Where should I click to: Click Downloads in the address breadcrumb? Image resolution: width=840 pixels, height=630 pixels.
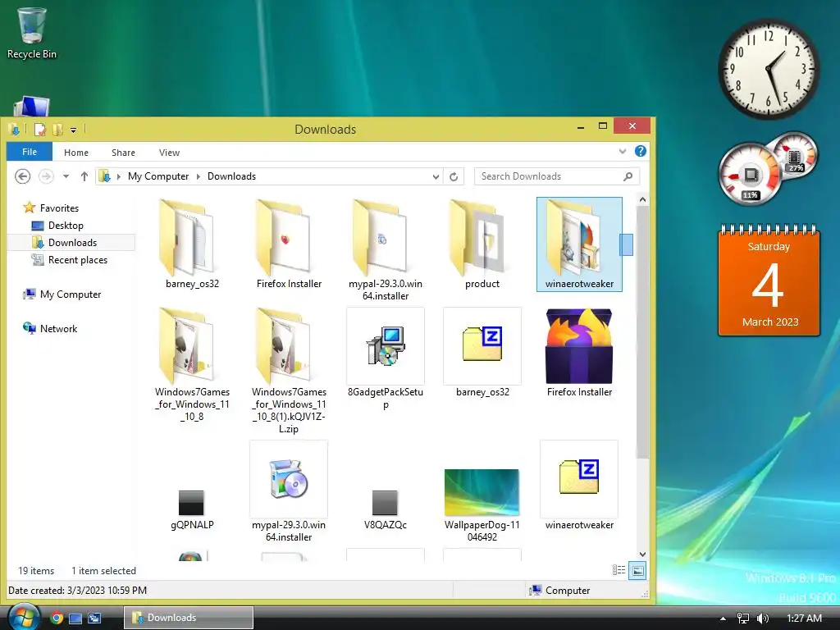(231, 176)
